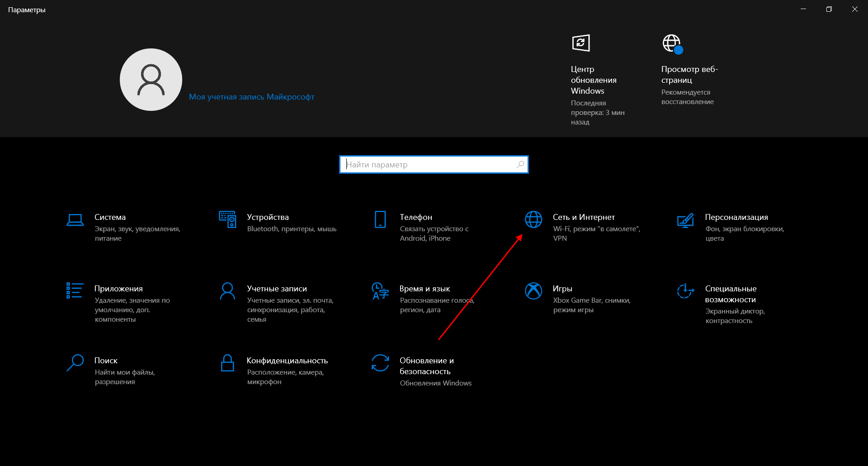Click the Центр обновления Windows icon
Viewport: 868px width, 466px height.
coord(581,43)
